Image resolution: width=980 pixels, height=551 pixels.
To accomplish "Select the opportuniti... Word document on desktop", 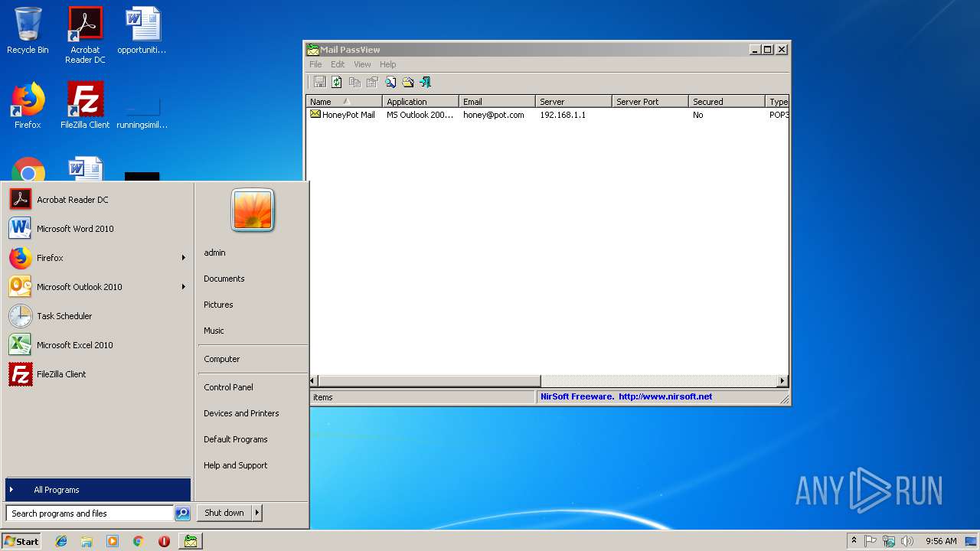I will 142,31.
